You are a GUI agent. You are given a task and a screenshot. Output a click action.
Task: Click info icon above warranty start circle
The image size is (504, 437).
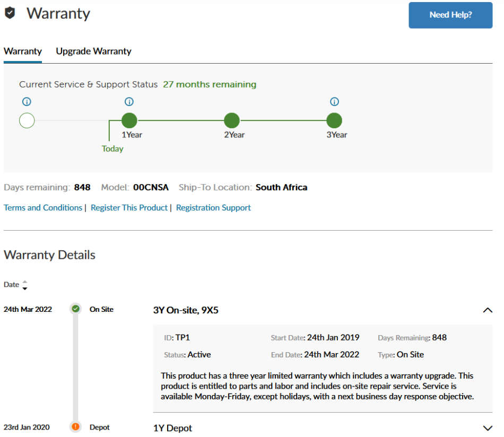27,102
